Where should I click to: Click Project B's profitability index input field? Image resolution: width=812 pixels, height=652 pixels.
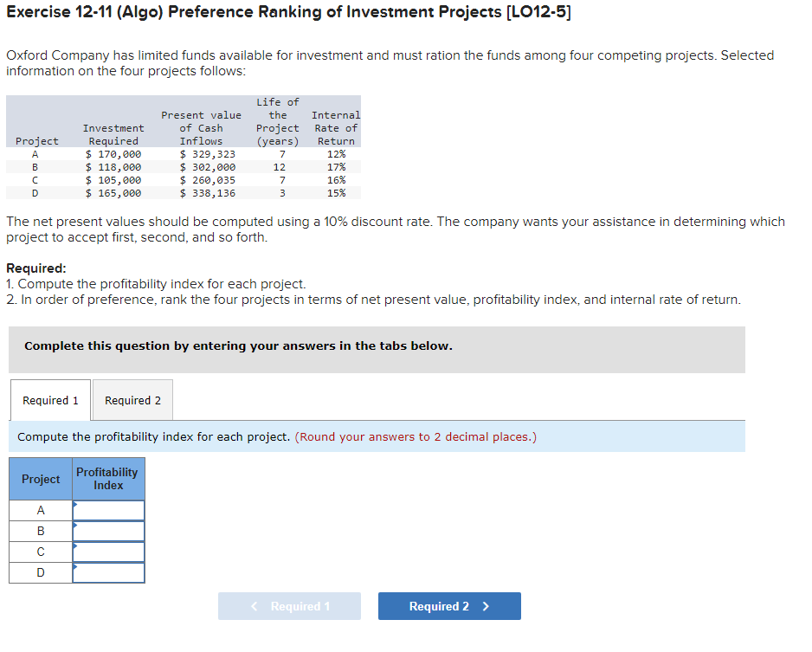tap(111, 531)
